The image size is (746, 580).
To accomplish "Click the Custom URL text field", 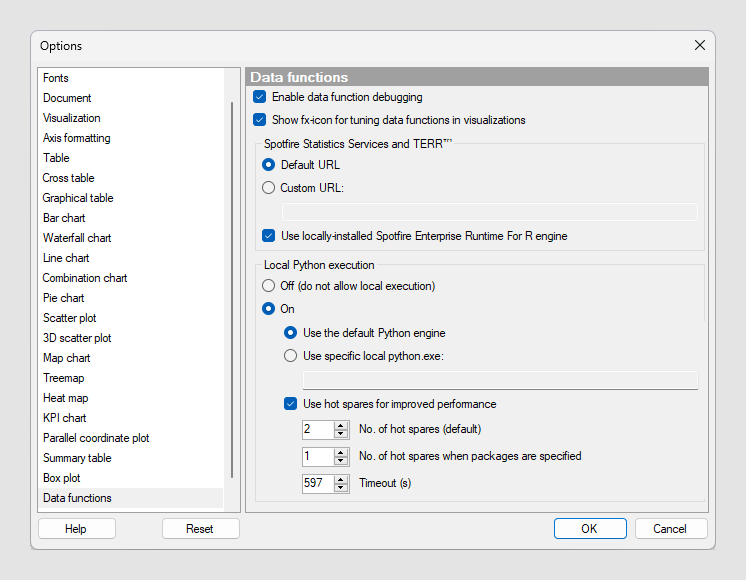I will (490, 212).
